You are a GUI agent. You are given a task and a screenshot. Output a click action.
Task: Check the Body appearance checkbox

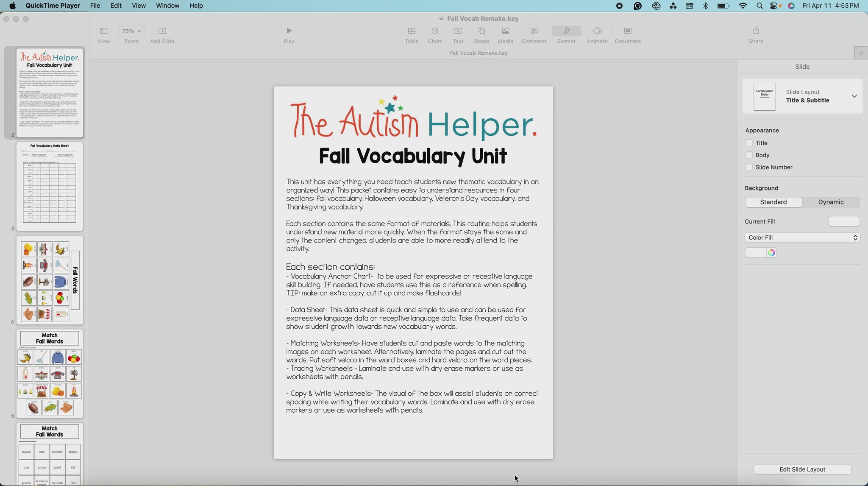click(x=749, y=155)
